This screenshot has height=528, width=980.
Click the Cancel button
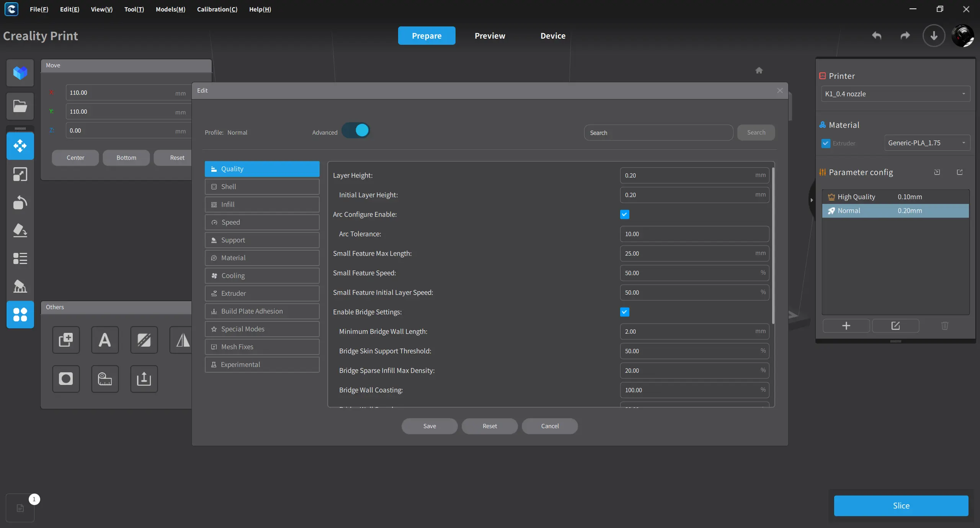tap(550, 426)
